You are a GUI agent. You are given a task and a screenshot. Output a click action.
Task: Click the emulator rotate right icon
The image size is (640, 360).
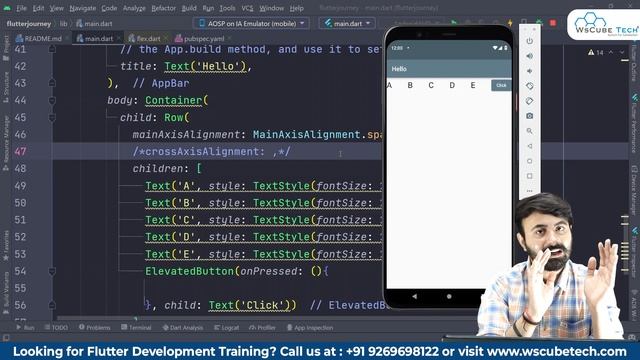[529, 101]
